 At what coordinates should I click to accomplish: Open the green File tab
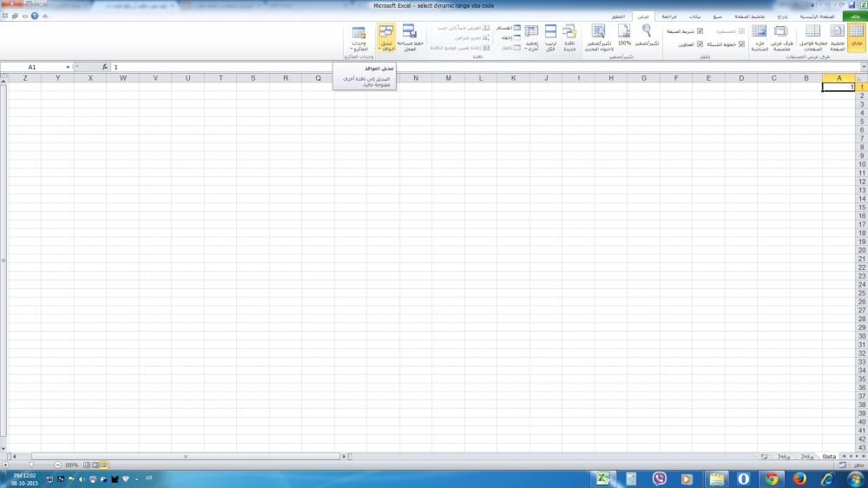pyautogui.click(x=856, y=16)
